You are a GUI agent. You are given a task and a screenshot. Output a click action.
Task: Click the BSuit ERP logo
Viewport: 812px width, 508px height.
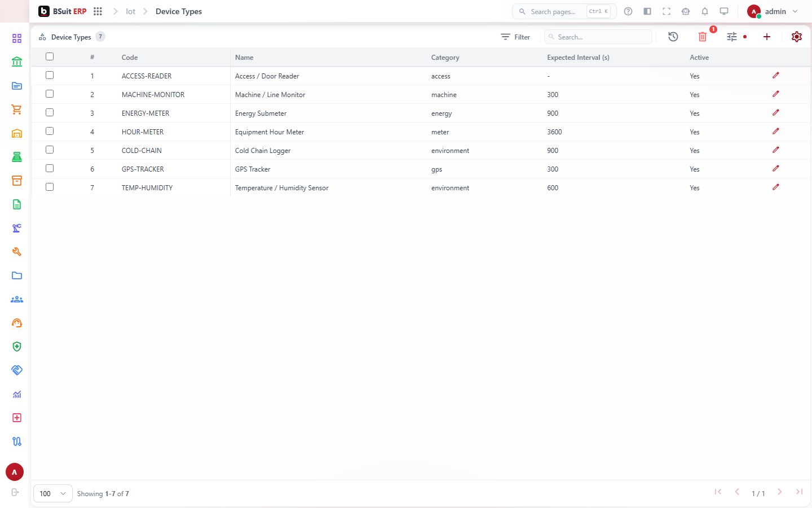tap(62, 11)
